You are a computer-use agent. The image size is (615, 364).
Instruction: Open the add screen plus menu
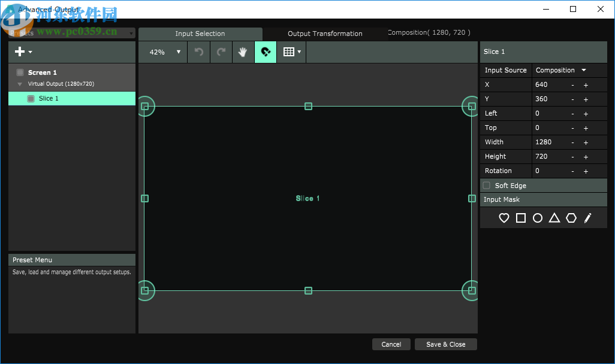23,51
